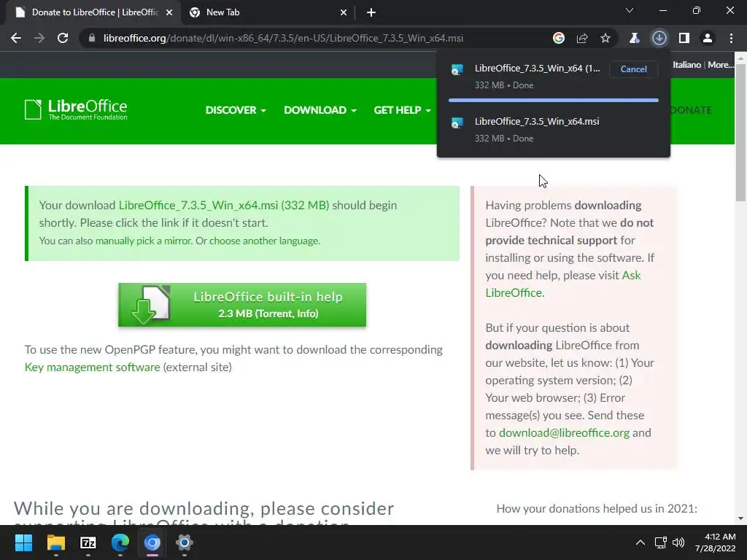Click the download progress bar
This screenshot has height=560, width=747.
pyautogui.click(x=554, y=101)
